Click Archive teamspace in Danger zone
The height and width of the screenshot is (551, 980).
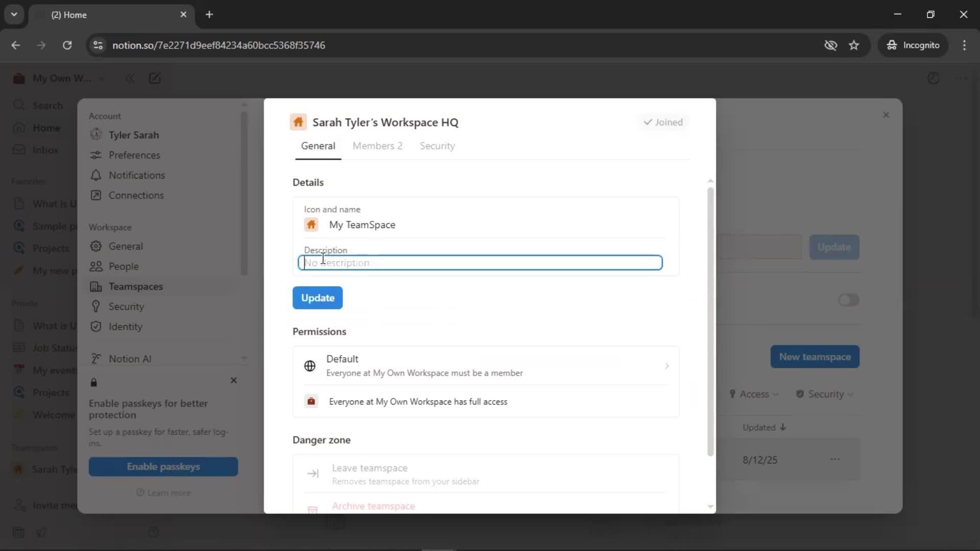[x=374, y=506]
